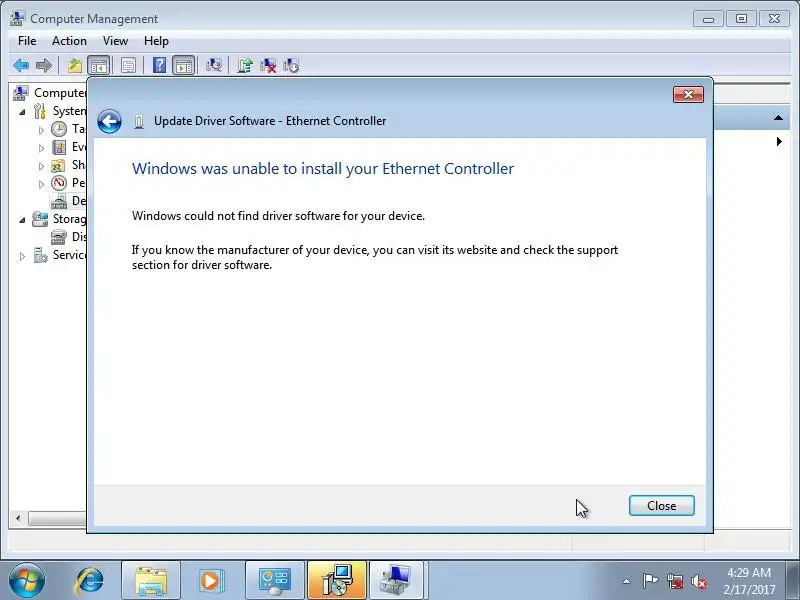Click the Update Driver Software toolbar icon
This screenshot has width=800, height=600.
(x=245, y=65)
